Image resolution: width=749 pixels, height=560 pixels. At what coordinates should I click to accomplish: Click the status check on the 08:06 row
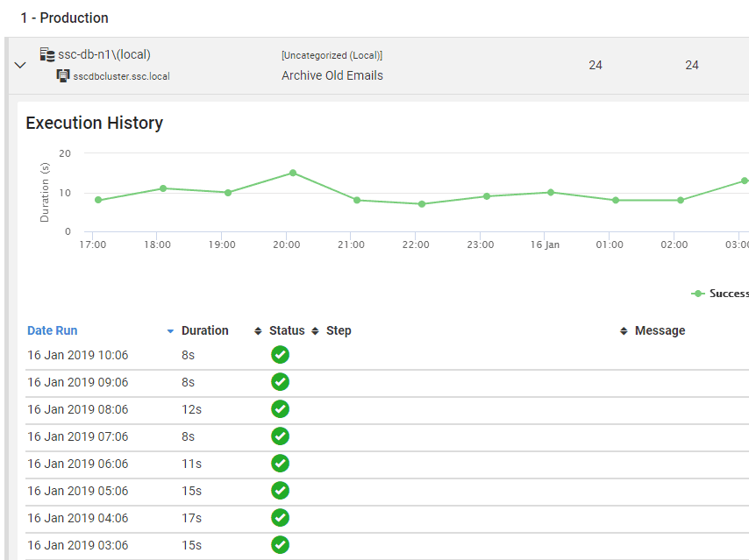pos(280,408)
